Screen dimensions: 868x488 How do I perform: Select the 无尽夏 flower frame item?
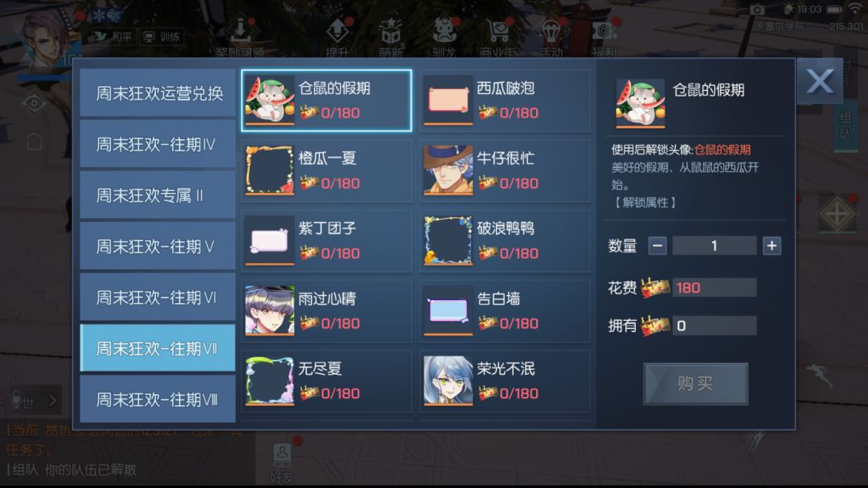tap(326, 381)
